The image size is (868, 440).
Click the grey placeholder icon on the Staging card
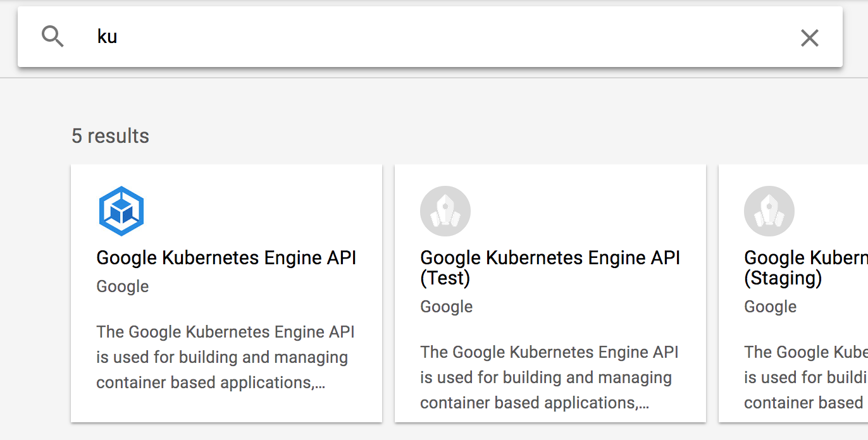tap(769, 211)
